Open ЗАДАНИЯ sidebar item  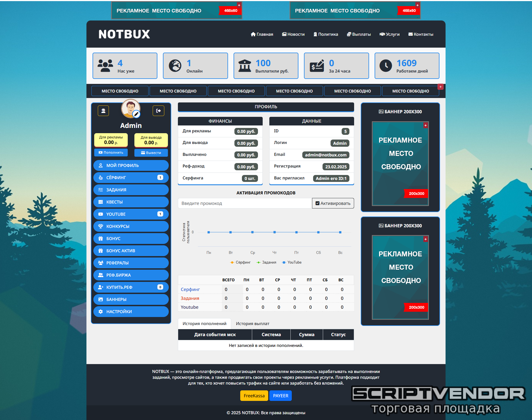tap(131, 190)
